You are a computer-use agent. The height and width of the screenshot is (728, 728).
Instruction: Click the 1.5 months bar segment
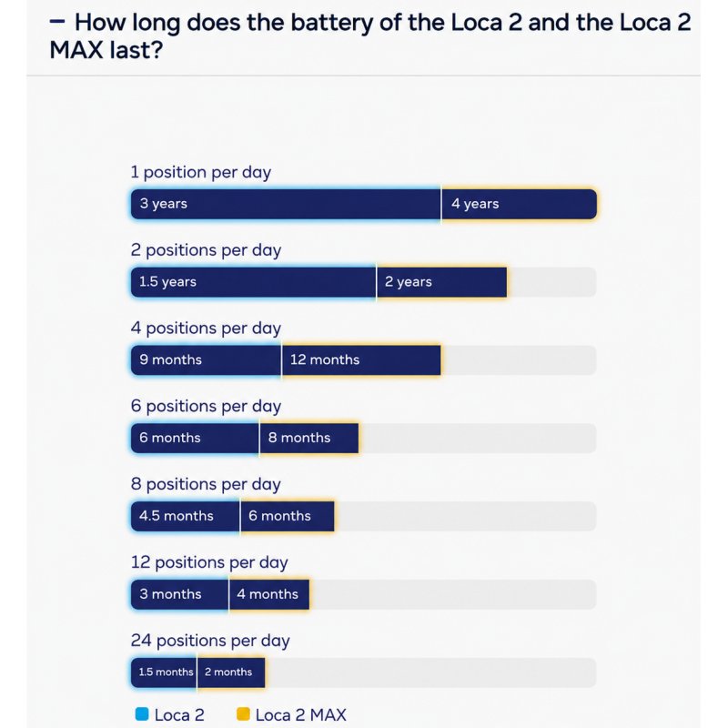pyautogui.click(x=164, y=672)
